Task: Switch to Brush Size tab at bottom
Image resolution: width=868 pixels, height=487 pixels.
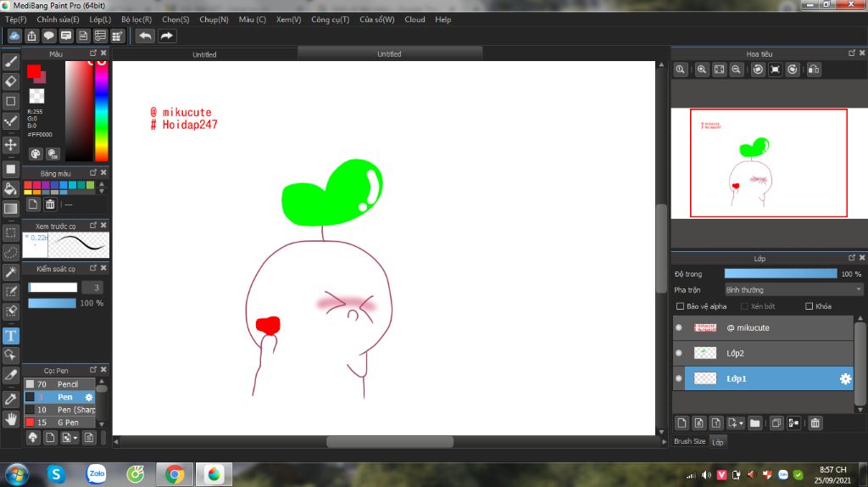Action: pyautogui.click(x=689, y=441)
